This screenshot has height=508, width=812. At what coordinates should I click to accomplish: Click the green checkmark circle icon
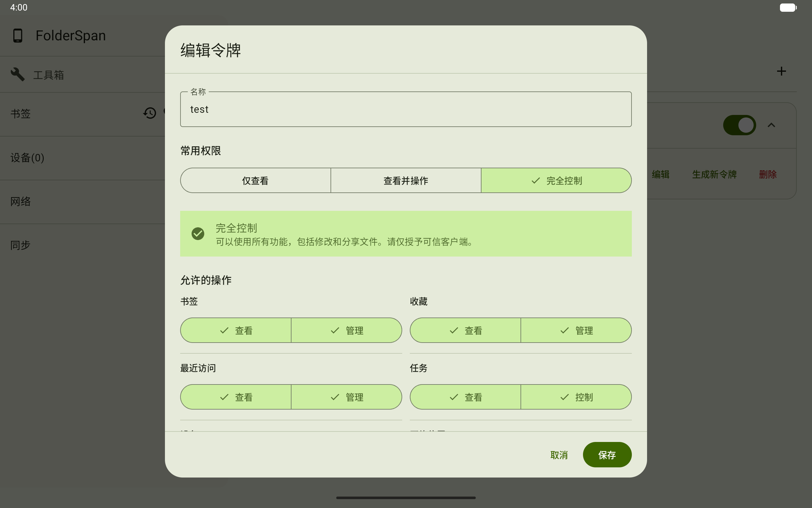click(198, 233)
